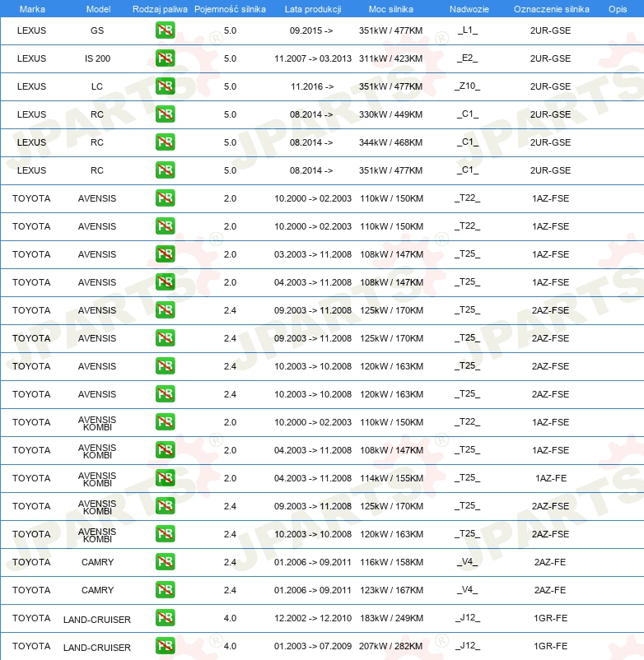Image resolution: width=644 pixels, height=660 pixels.
Task: Click the 1AZ-FE engine code
Action: [551, 478]
